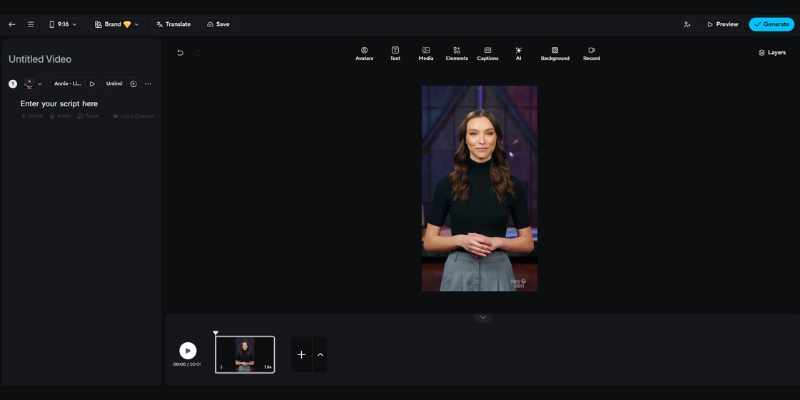Screen dimensions: 800x400
Task: Play the timeline
Action: 188,351
